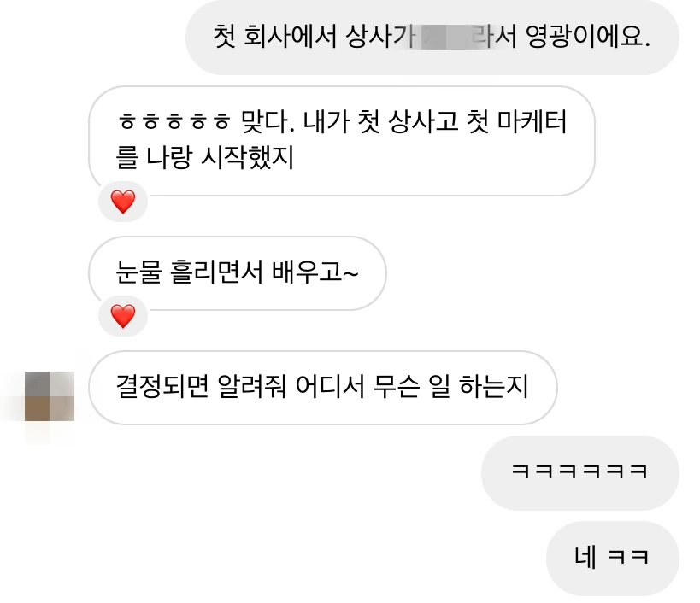Select the '결정되면 알려줘 어디서 무슨 일 하는지' bubble
The width and height of the screenshot is (700, 603).
tap(323, 388)
